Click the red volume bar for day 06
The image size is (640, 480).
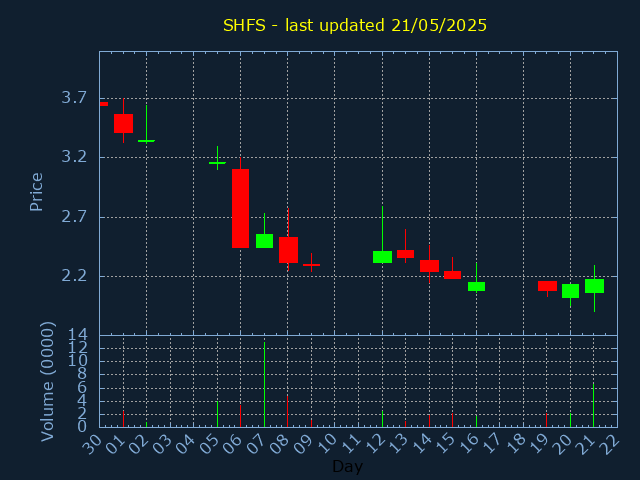click(x=240, y=416)
